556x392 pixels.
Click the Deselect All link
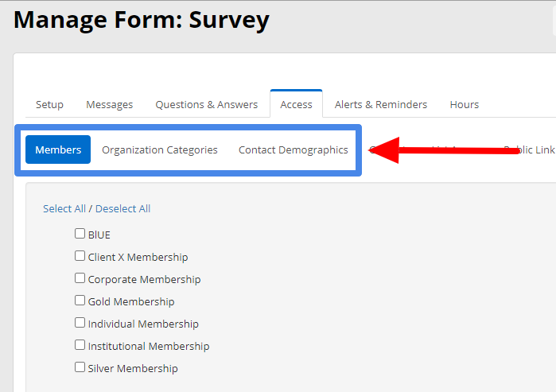click(122, 209)
